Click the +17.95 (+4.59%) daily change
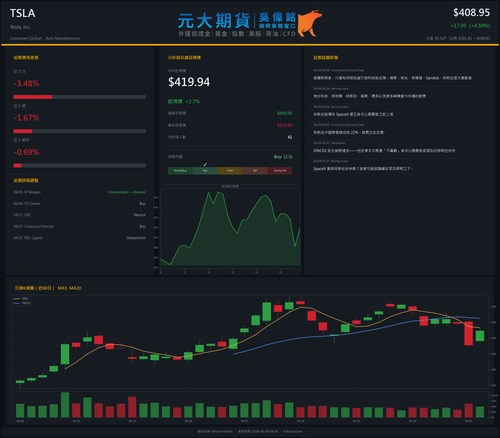 (470, 26)
